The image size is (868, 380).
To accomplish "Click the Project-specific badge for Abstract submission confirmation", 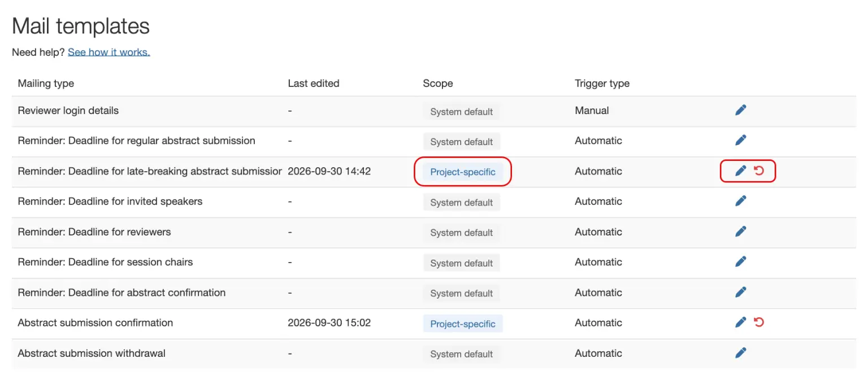I will click(463, 324).
